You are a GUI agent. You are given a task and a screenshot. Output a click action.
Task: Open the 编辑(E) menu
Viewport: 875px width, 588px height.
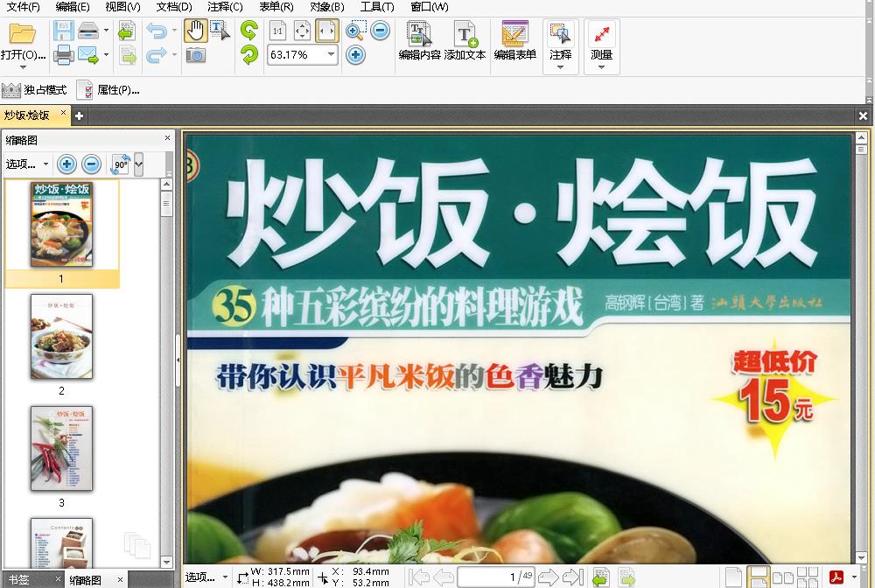73,7
